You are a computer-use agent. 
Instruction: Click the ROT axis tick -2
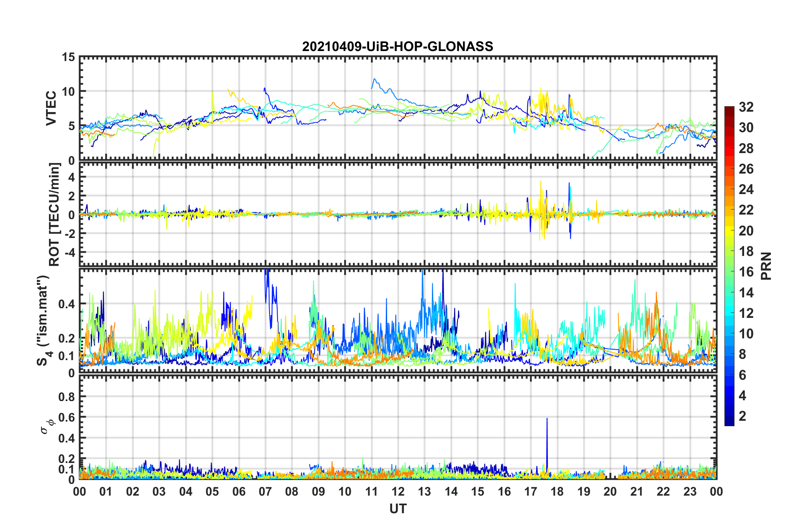(71, 234)
